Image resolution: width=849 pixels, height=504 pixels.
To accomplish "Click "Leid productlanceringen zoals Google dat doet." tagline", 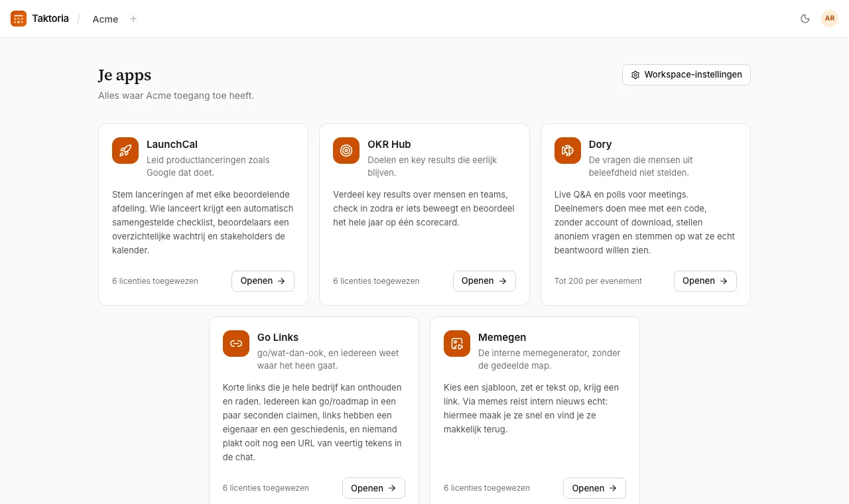I will coord(208,166).
